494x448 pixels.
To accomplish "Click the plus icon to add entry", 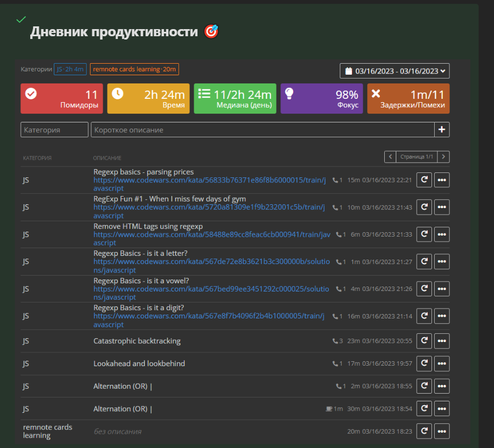I will [x=442, y=130].
